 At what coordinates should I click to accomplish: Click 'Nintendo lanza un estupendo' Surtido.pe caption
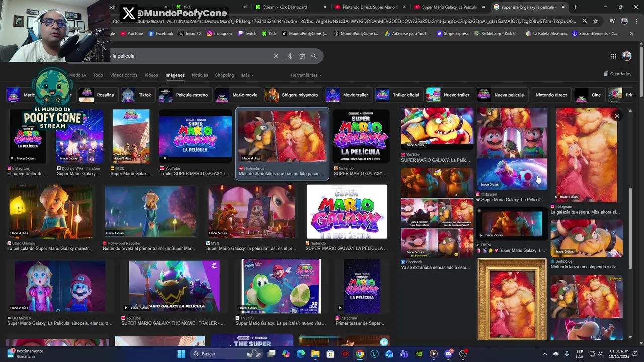[585, 267]
